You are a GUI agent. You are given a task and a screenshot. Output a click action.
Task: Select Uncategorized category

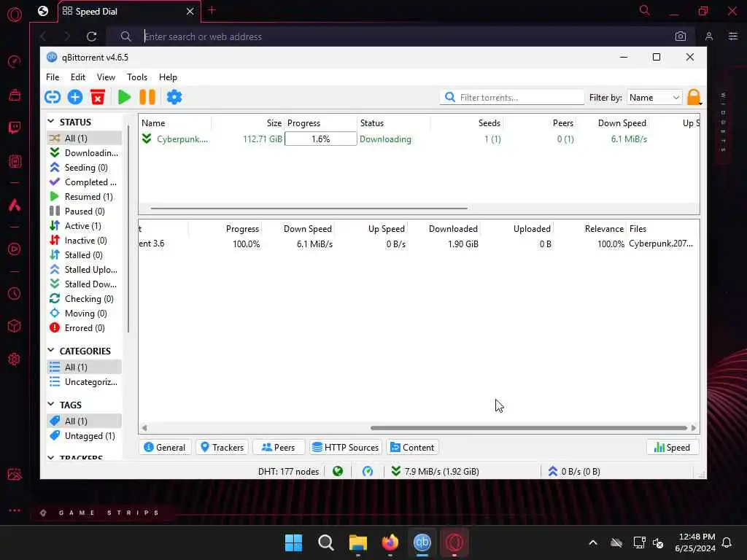85,382
